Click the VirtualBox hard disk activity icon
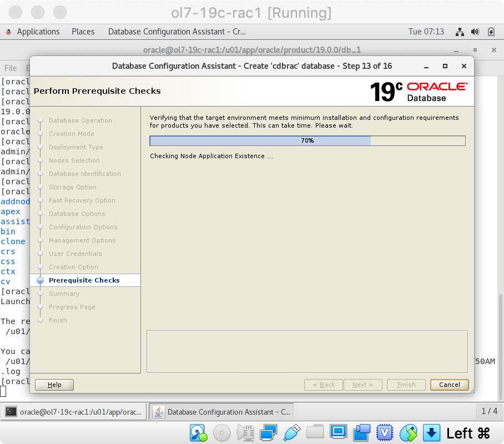Viewport: 504px width, 444px height. (x=198, y=433)
